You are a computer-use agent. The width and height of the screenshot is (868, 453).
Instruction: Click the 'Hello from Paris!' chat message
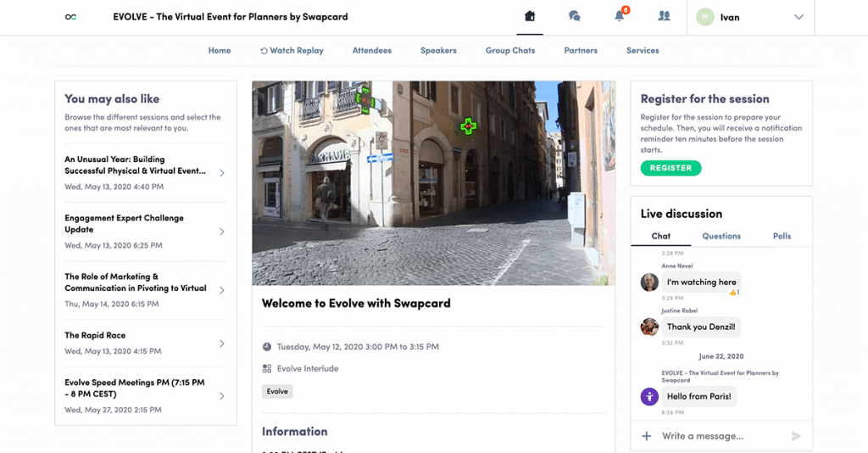click(x=698, y=396)
